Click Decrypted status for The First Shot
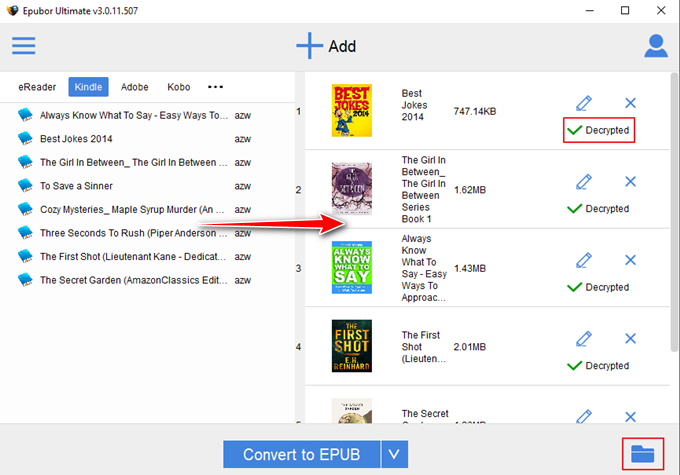 tap(598, 366)
